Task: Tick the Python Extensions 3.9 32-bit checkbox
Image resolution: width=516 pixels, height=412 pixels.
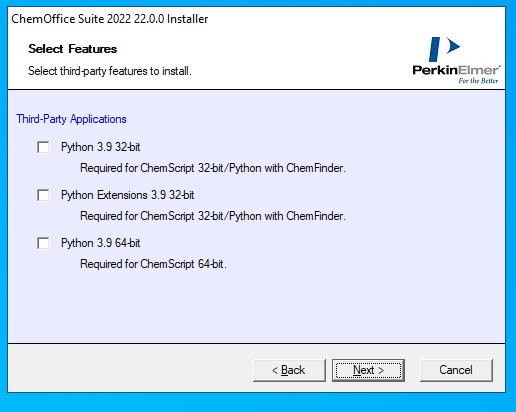Action: pyautogui.click(x=43, y=195)
